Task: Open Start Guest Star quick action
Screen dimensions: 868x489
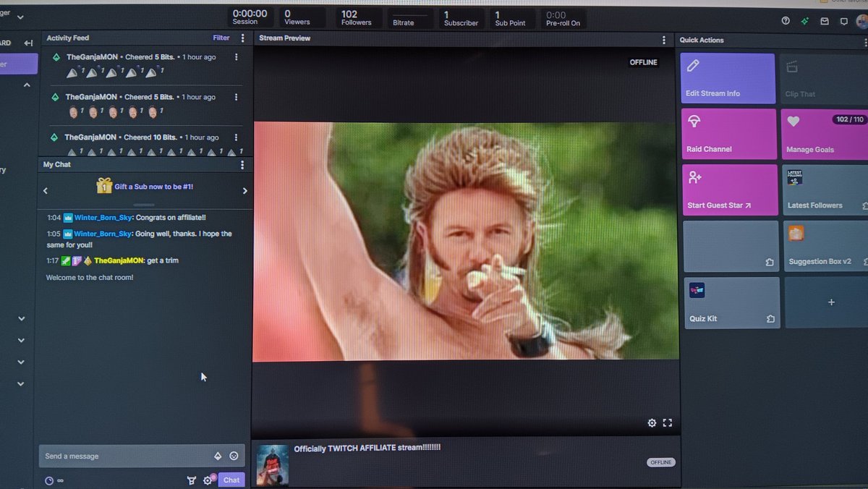Action: [730, 190]
